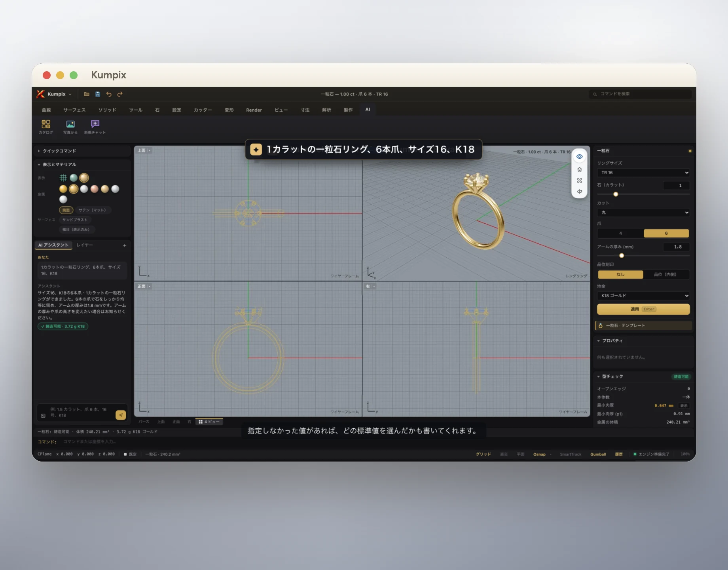
Task: Open the Render menu tab
Action: click(x=254, y=110)
